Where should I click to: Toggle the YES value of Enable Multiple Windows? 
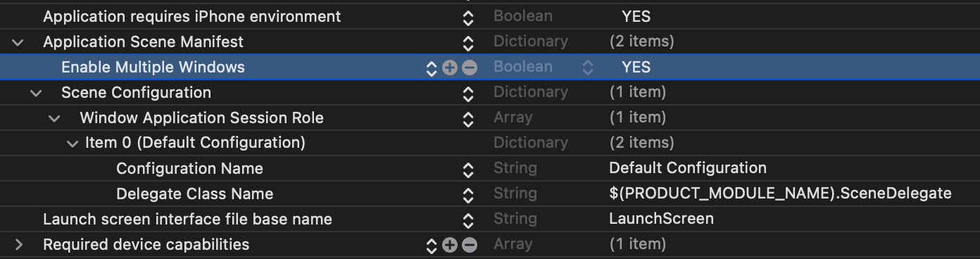point(636,68)
